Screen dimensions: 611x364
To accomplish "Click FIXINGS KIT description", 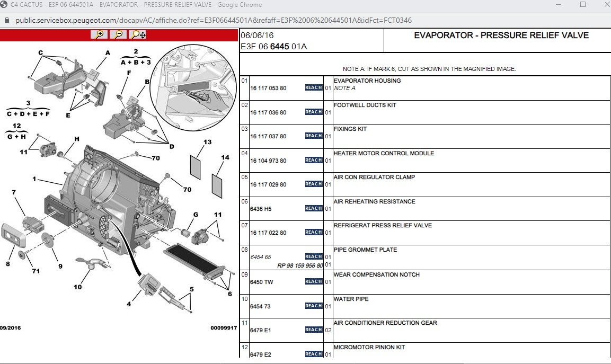I will (x=350, y=129).
